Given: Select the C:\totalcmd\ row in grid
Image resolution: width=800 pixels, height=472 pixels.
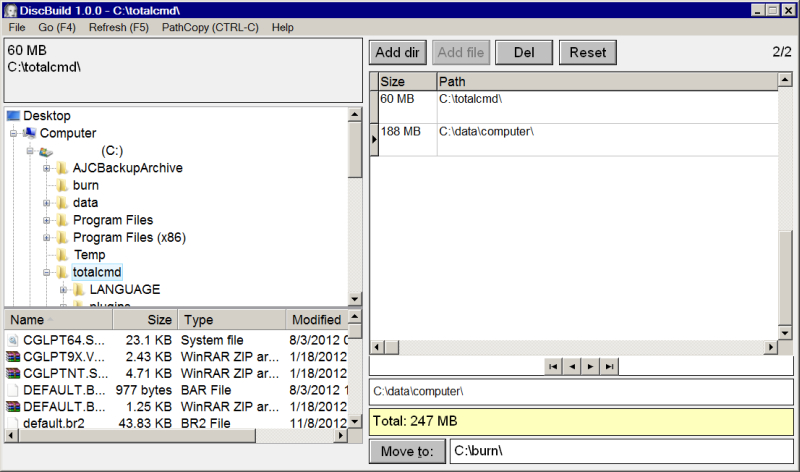Looking at the screenshot, I should (x=574, y=107).
